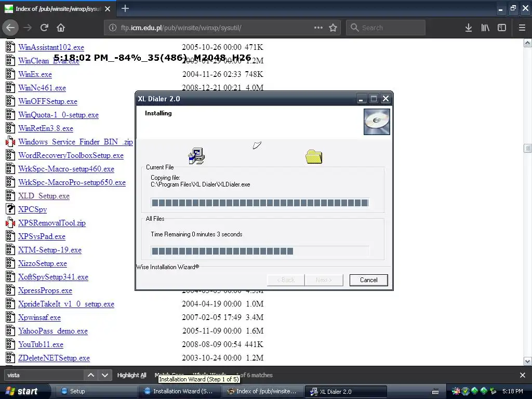The height and width of the screenshot is (399, 532).
Task: Click file icon beside ZDeleteNETSetup.exe
Action: pyautogui.click(x=10, y=357)
